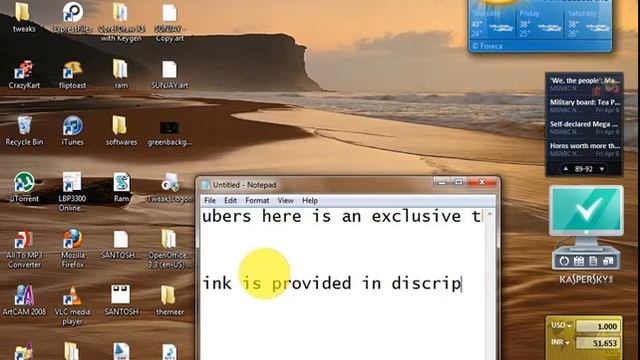This screenshot has height=360, width=640.
Task: Open the Ram application icon
Action: [121, 187]
